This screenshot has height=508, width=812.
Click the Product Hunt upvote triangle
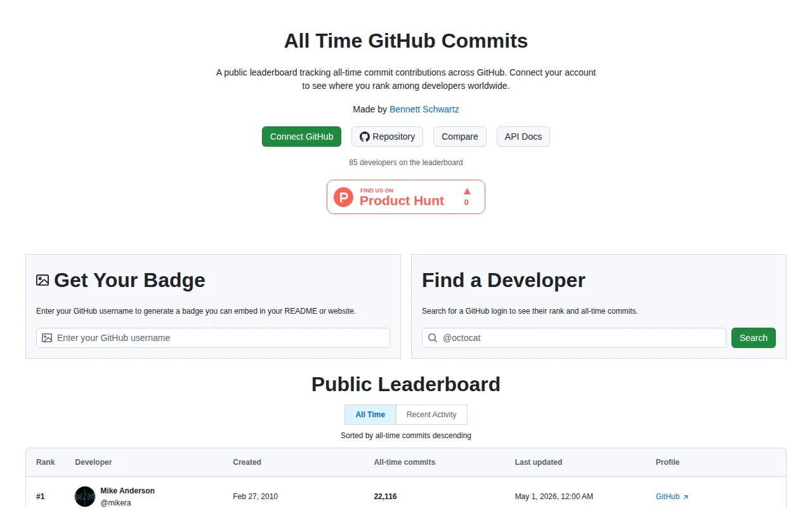467,191
